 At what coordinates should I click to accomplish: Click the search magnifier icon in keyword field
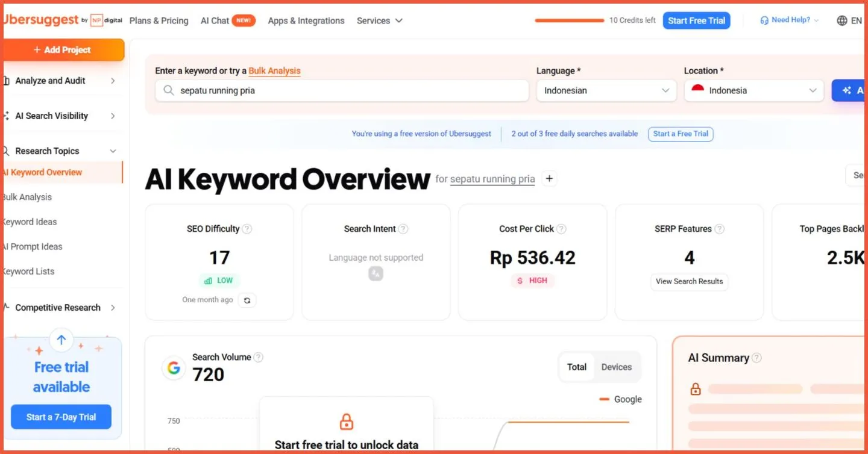pyautogui.click(x=169, y=90)
